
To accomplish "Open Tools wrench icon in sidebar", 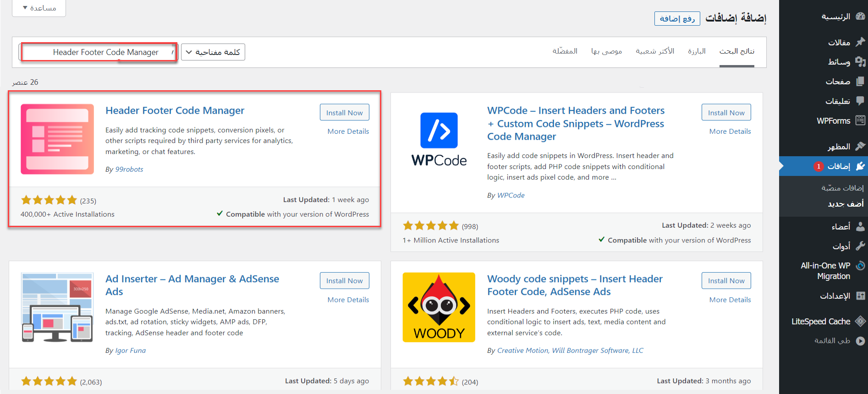I will 860,246.
